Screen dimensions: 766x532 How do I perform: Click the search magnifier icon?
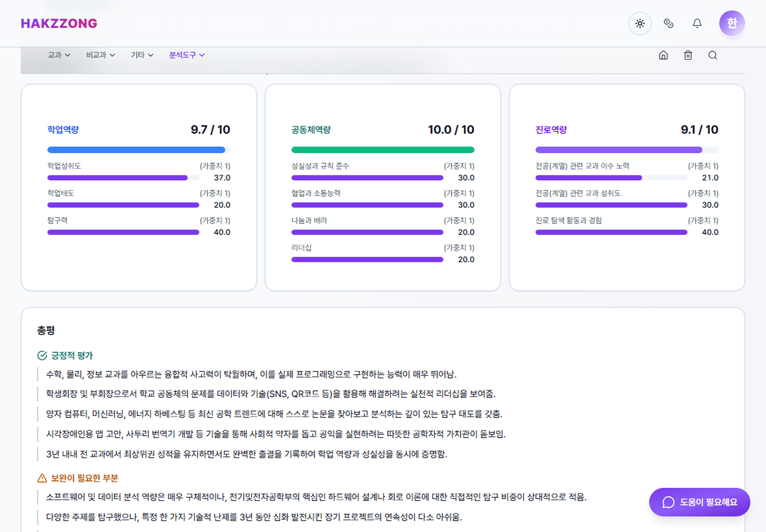[x=712, y=55]
